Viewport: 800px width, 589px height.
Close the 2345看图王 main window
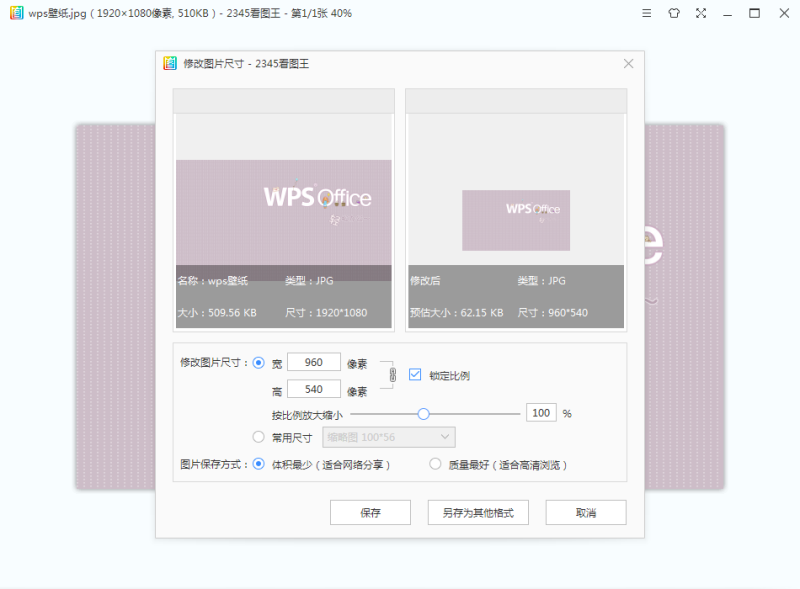click(x=784, y=13)
